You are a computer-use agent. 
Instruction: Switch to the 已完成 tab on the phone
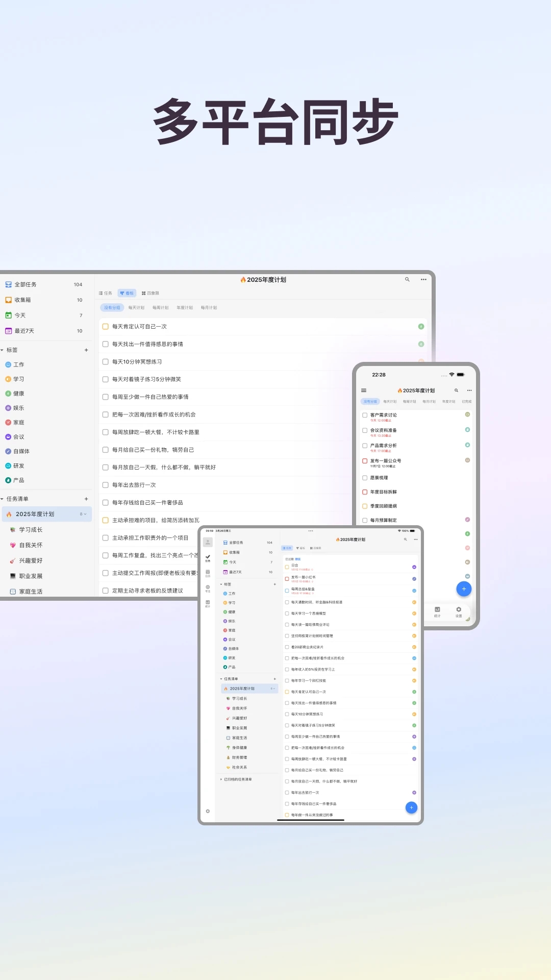coord(466,402)
